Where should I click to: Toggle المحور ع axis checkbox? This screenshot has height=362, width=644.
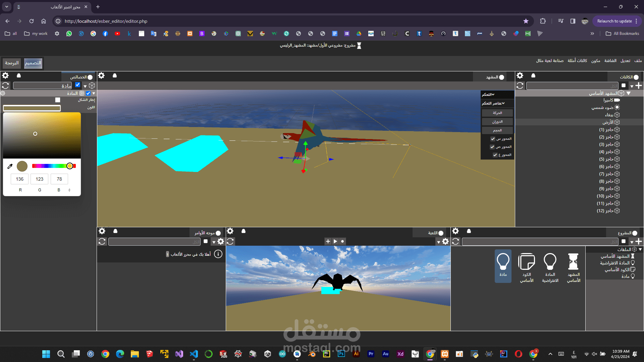pyautogui.click(x=495, y=155)
